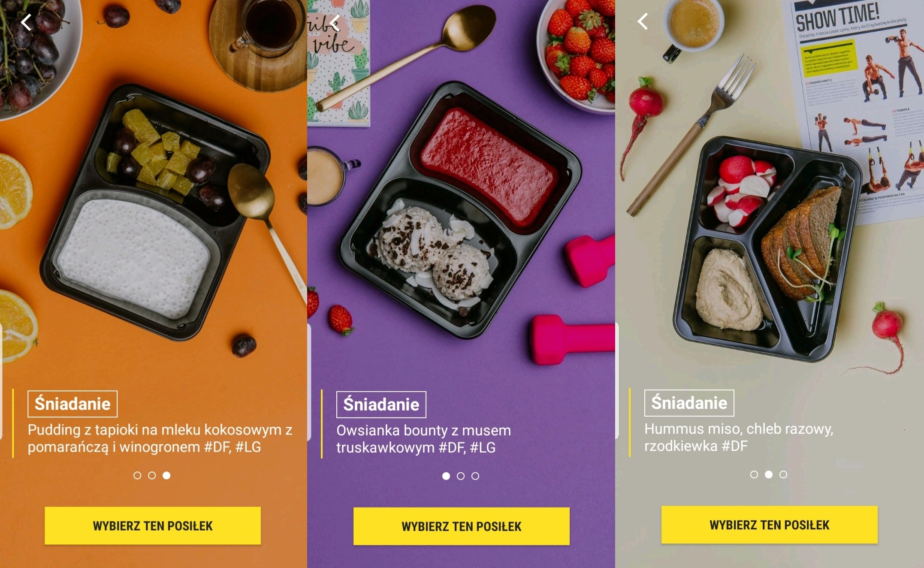Go back from the orange tapioca pudding screen
924x568 pixels.
coord(26,22)
